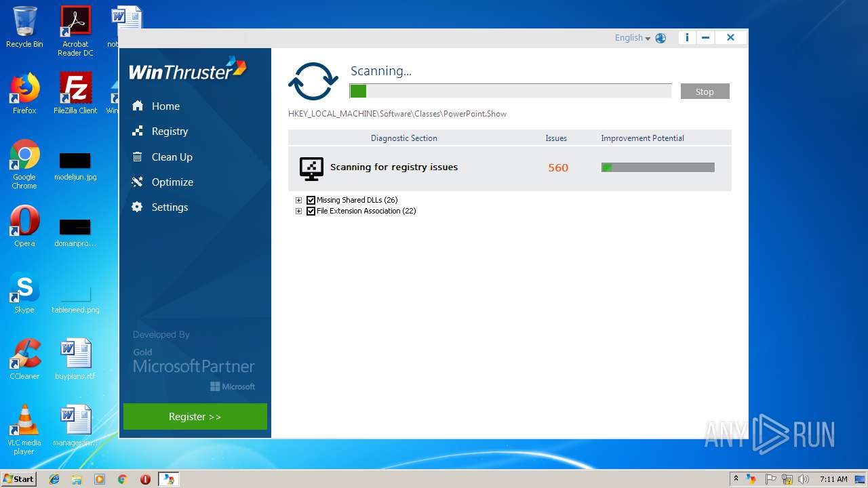Go to the Clean Up section
The height and width of the screenshot is (488, 868).
coord(172,157)
